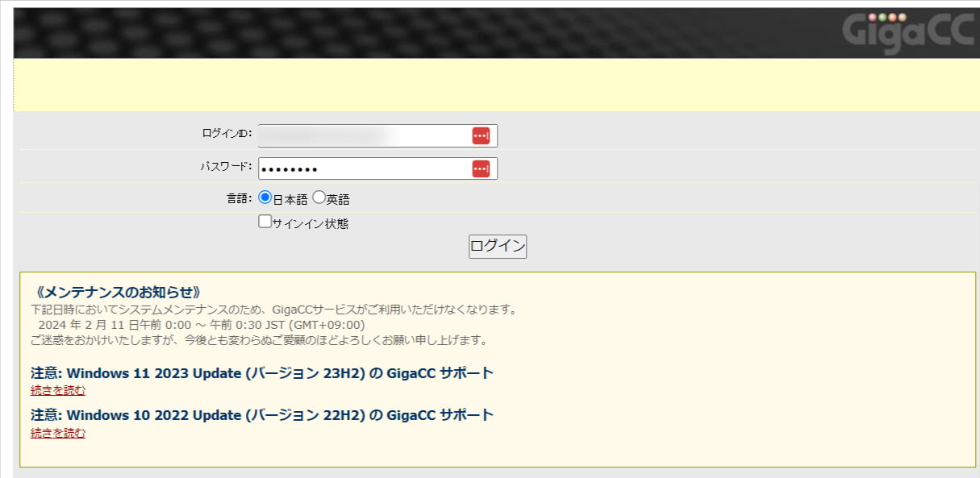The image size is (980, 478).
Task: Click the line starting 下記日時において
Action: [x=273, y=310]
